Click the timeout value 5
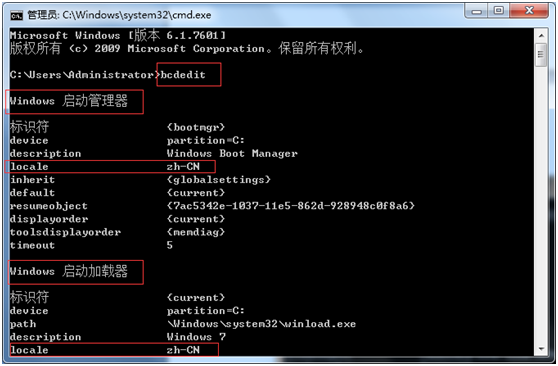This screenshot has width=558, height=366. [x=170, y=245]
